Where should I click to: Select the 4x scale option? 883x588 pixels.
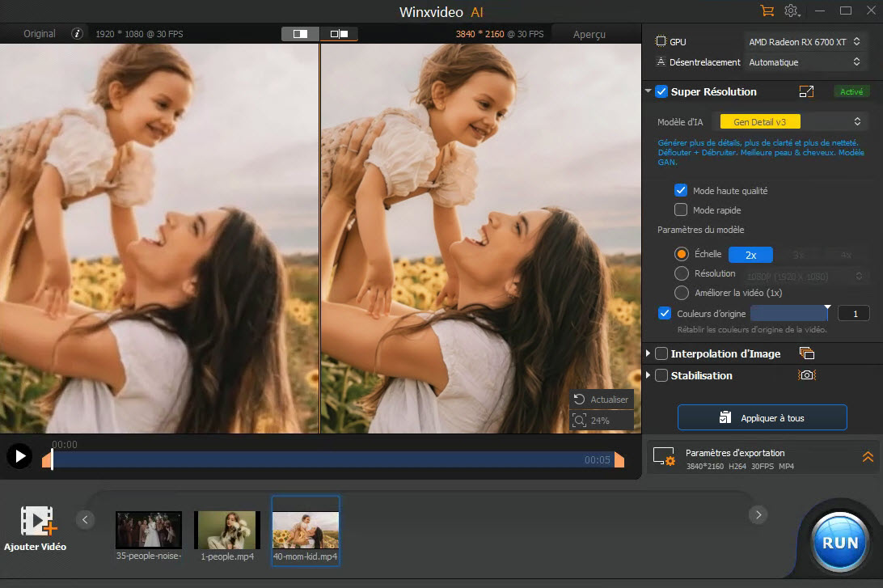845,255
